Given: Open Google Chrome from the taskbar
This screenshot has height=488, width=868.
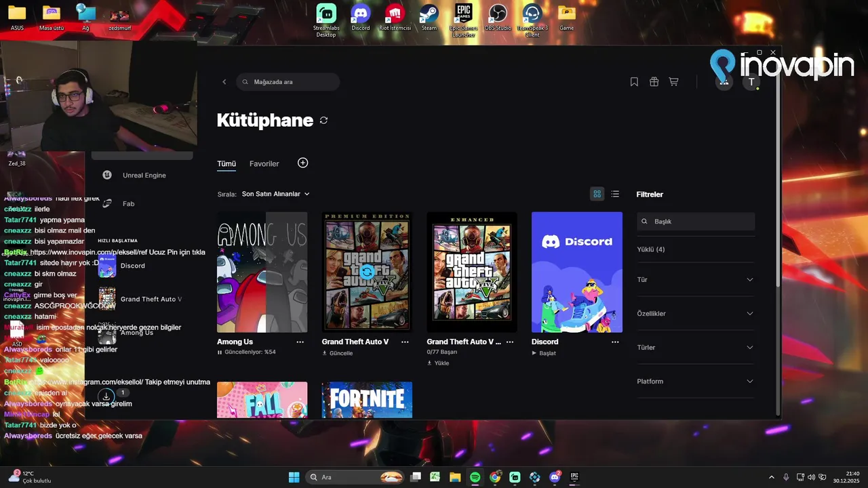Looking at the screenshot, I should [x=495, y=477].
